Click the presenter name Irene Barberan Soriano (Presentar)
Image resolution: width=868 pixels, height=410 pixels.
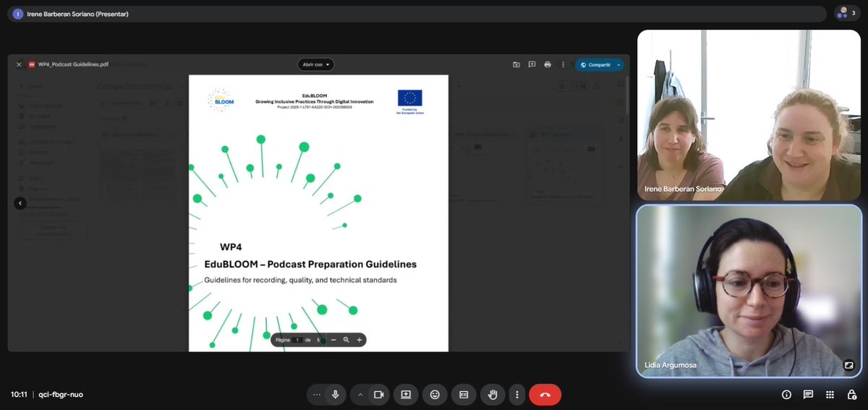77,14
